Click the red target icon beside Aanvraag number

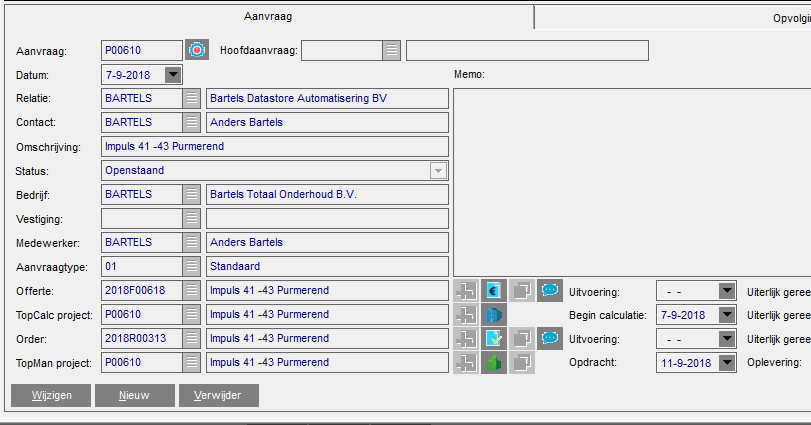(197, 50)
